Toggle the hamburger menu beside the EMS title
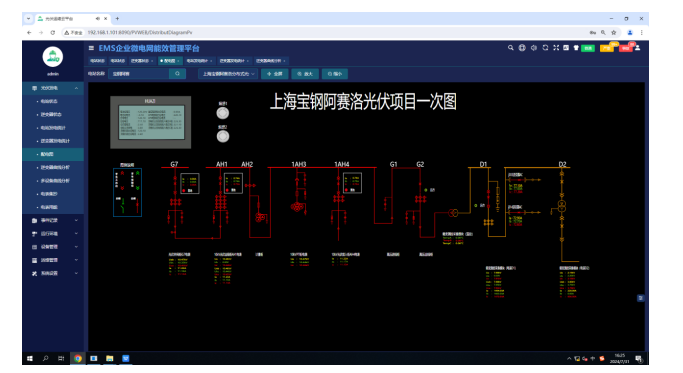This screenshot has width=683, height=373. point(91,48)
